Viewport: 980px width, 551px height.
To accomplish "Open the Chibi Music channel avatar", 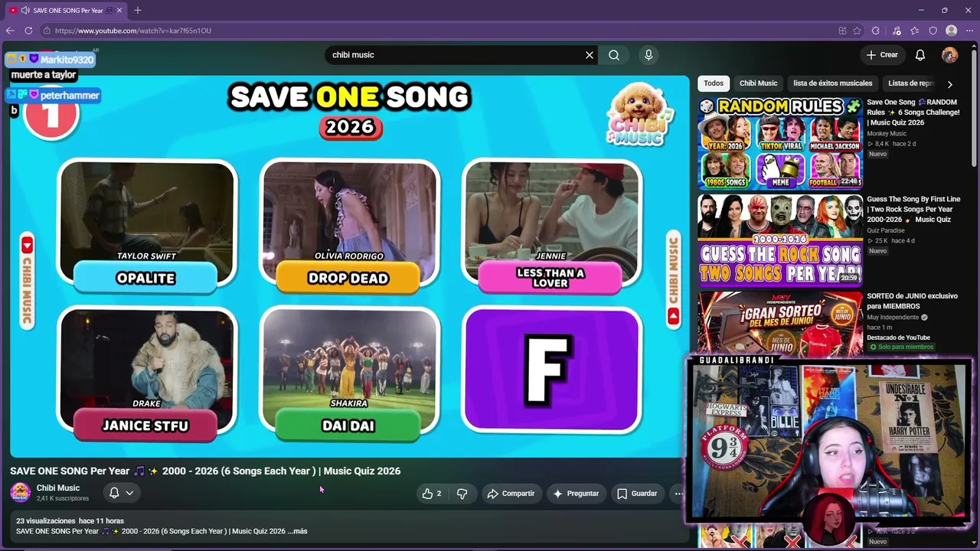I will [21, 493].
